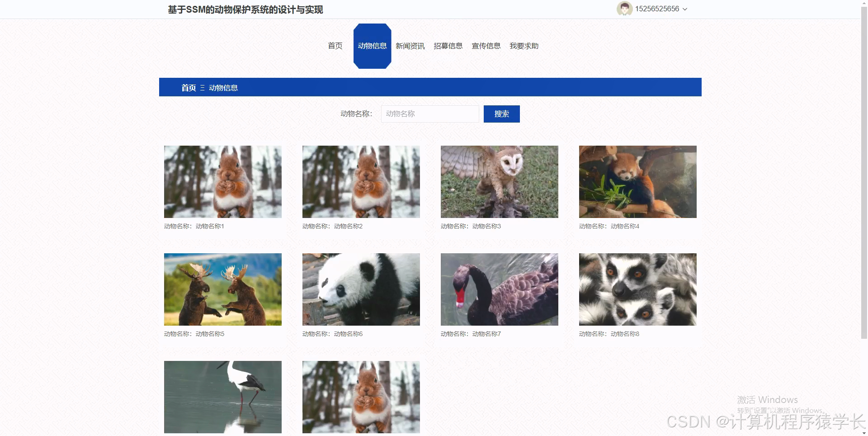View the 动物名称7 black swan image
The image size is (868, 436).
tap(499, 289)
